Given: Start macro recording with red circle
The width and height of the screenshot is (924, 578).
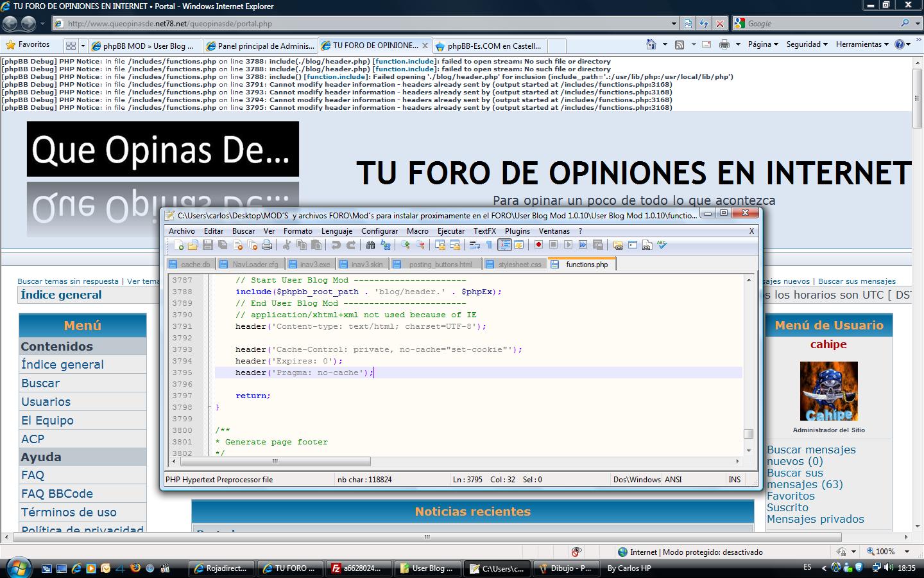Looking at the screenshot, I should [x=539, y=245].
